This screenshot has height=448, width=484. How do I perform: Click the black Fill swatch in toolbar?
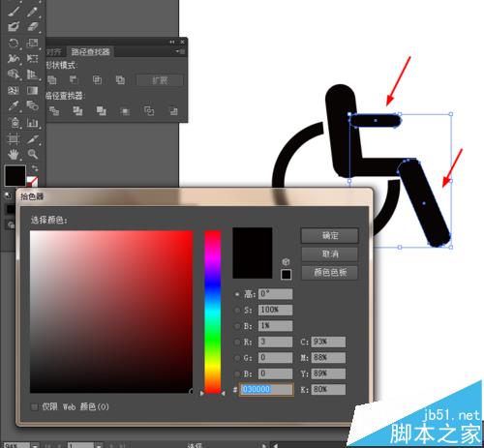(15, 175)
